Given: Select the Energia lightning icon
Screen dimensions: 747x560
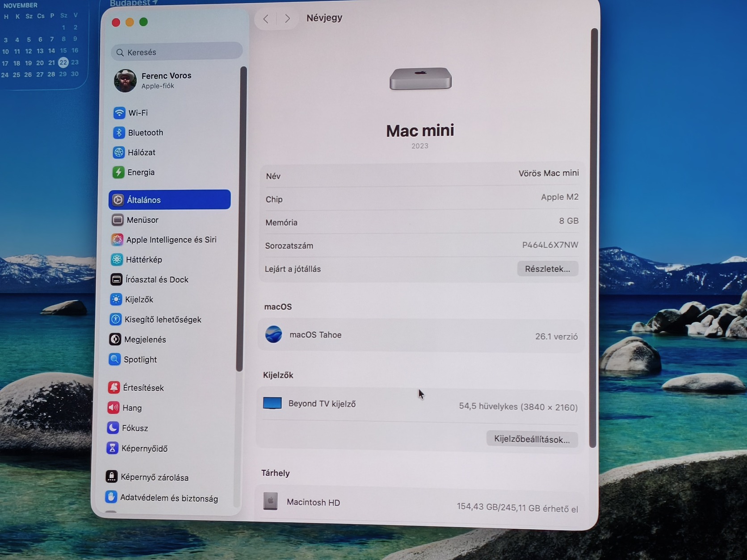Looking at the screenshot, I should pyautogui.click(x=118, y=172).
